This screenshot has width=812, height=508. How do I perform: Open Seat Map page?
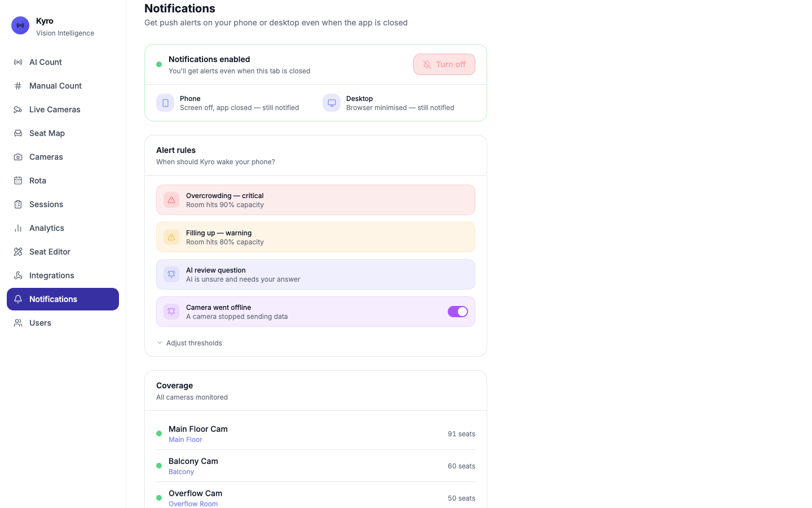pyautogui.click(x=63, y=133)
